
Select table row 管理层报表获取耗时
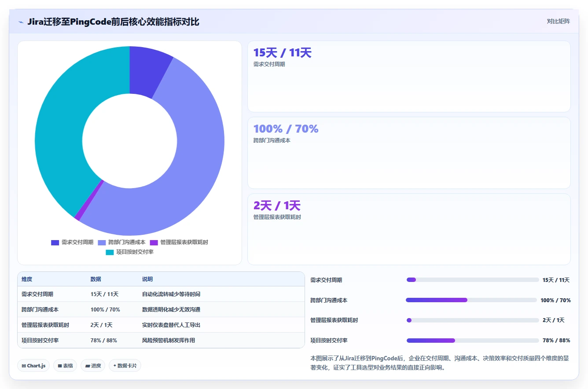pos(161,325)
